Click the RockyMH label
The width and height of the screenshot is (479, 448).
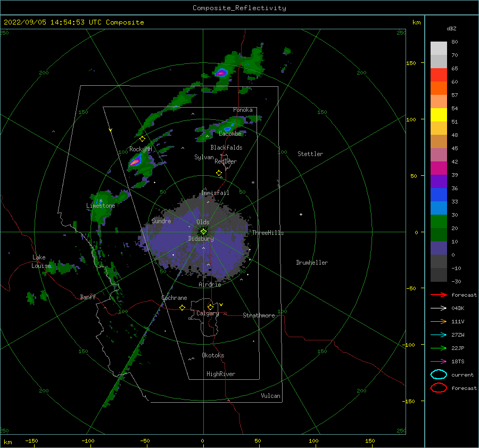(141, 149)
